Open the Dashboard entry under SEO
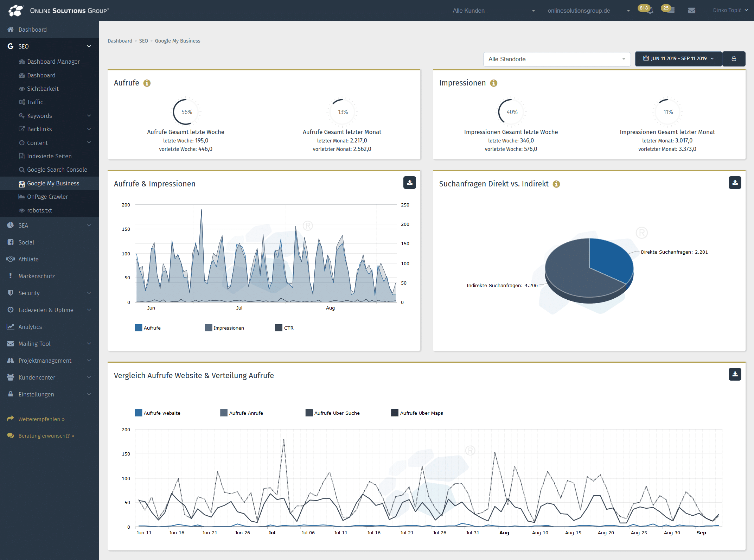This screenshot has width=754, height=560. (50, 75)
